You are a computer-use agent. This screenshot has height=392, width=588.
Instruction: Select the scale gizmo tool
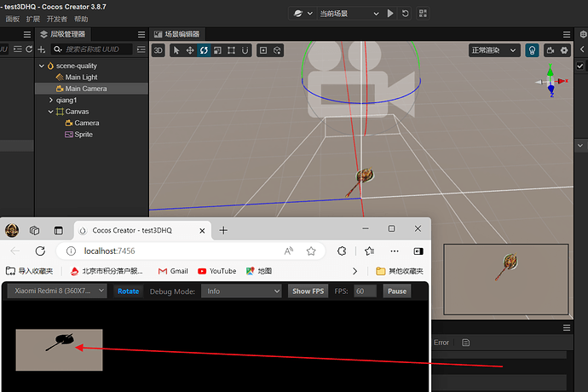(218, 50)
